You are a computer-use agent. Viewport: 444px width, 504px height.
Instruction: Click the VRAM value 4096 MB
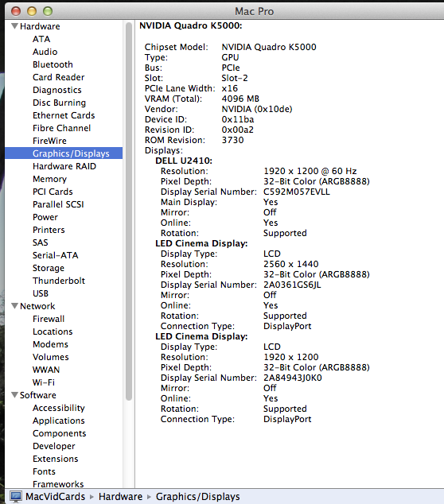pyautogui.click(x=240, y=99)
